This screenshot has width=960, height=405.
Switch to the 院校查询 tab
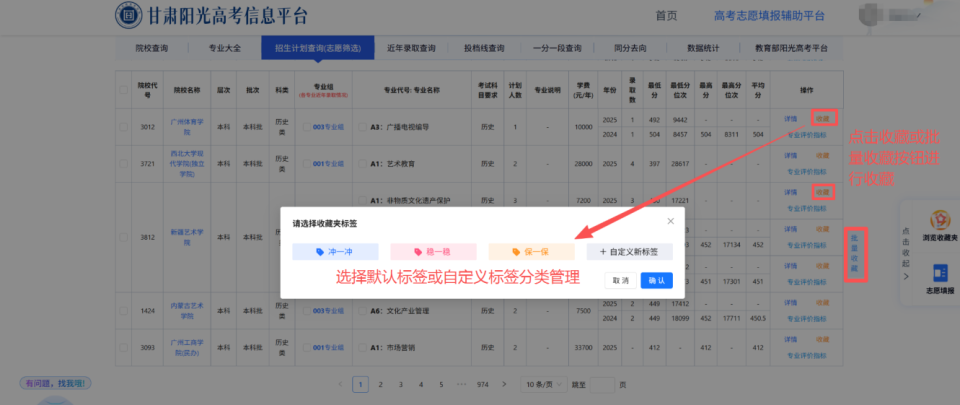(152, 48)
